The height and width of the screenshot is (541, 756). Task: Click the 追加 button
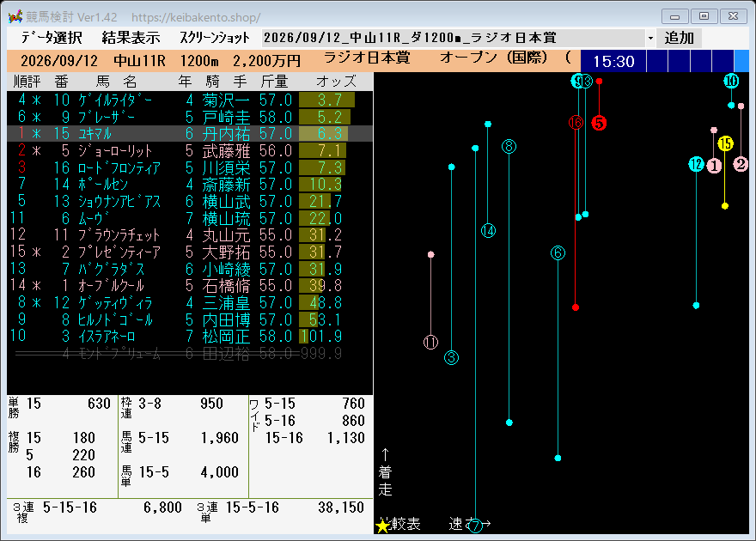pyautogui.click(x=679, y=38)
